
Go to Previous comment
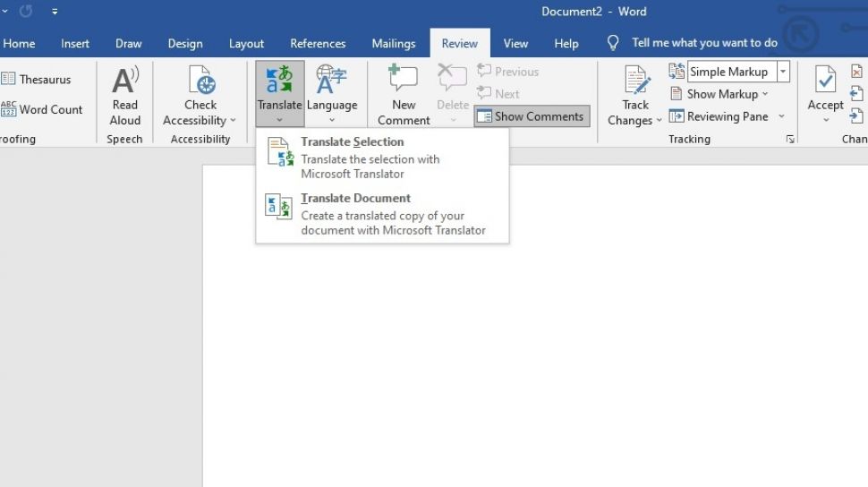(x=507, y=72)
